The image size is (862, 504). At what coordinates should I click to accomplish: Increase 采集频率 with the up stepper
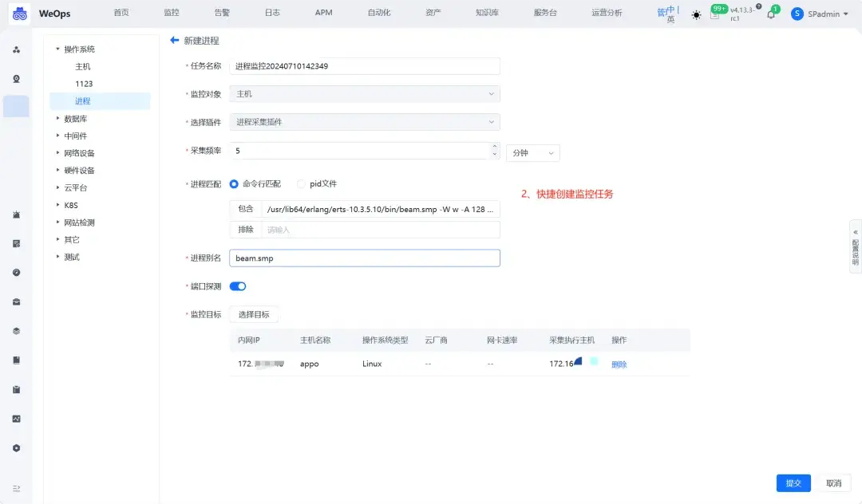[x=495, y=147]
